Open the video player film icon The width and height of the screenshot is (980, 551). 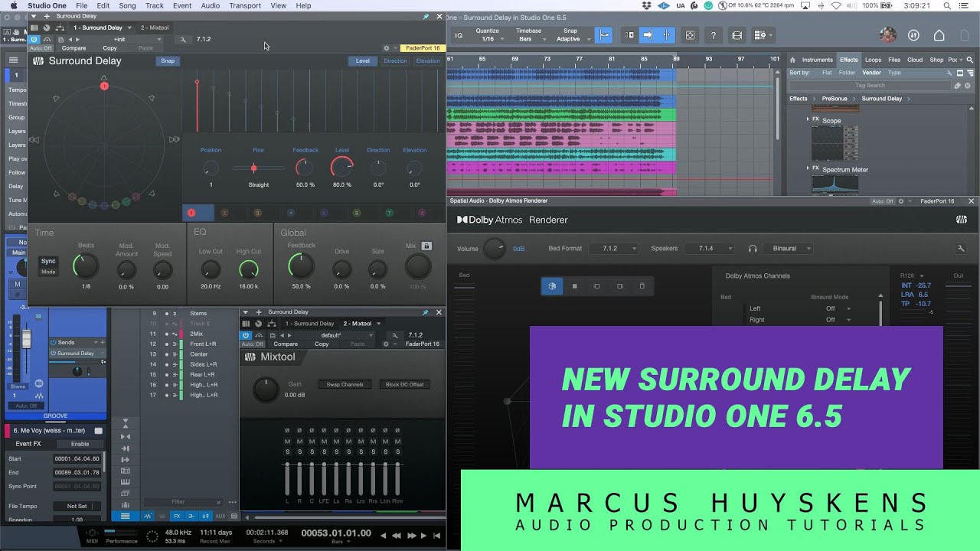point(737,35)
